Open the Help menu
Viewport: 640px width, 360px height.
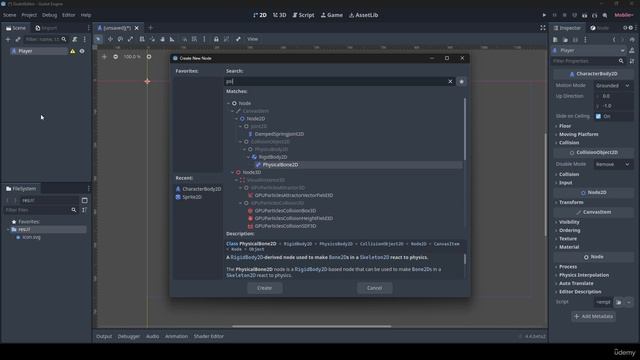[86, 15]
